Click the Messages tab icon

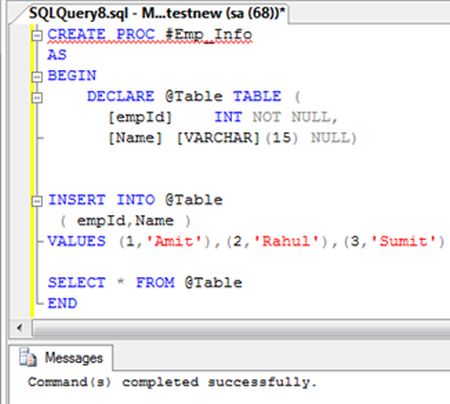[28, 357]
